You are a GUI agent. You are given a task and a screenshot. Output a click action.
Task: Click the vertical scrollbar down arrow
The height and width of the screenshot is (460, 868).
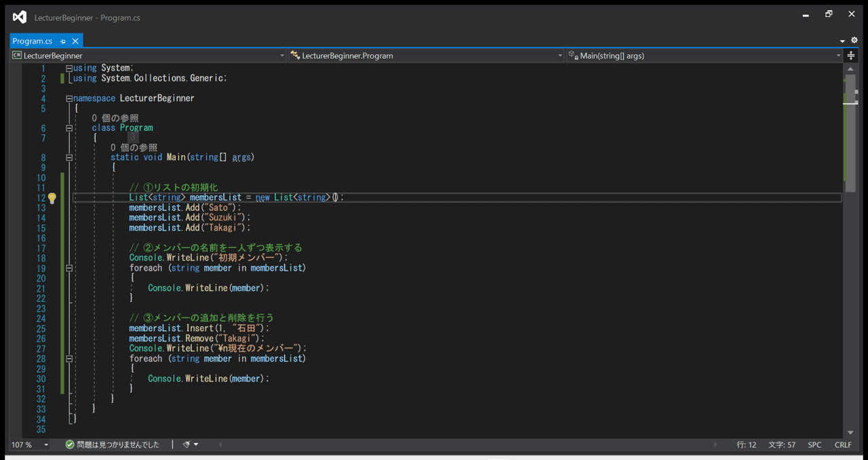pyautogui.click(x=850, y=432)
